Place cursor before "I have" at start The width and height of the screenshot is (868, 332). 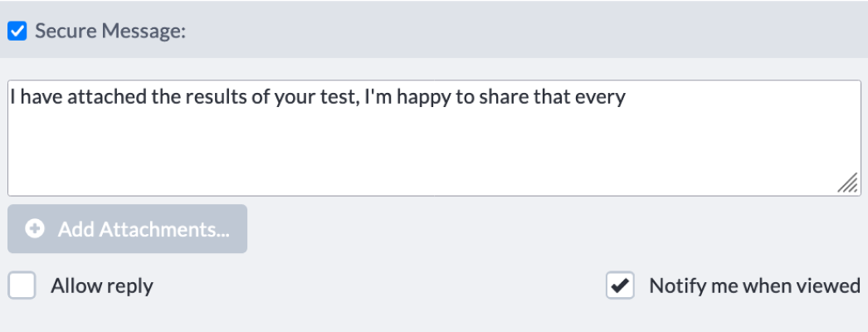[11, 97]
